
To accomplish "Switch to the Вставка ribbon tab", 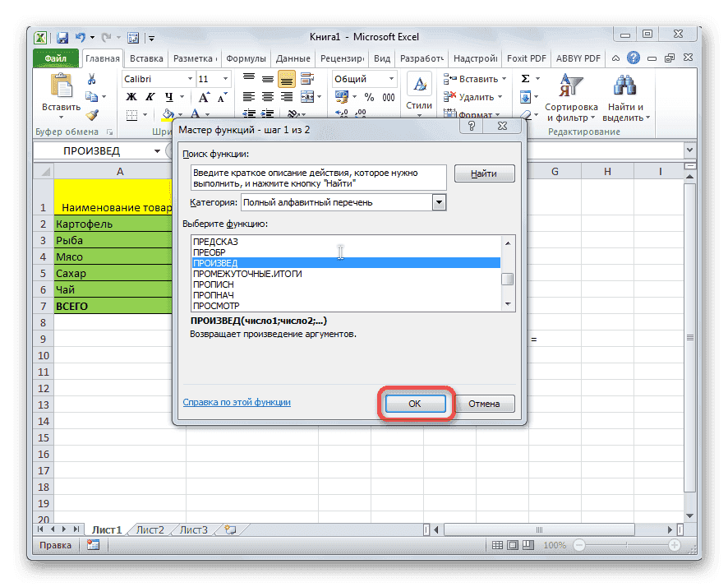I will [146, 58].
